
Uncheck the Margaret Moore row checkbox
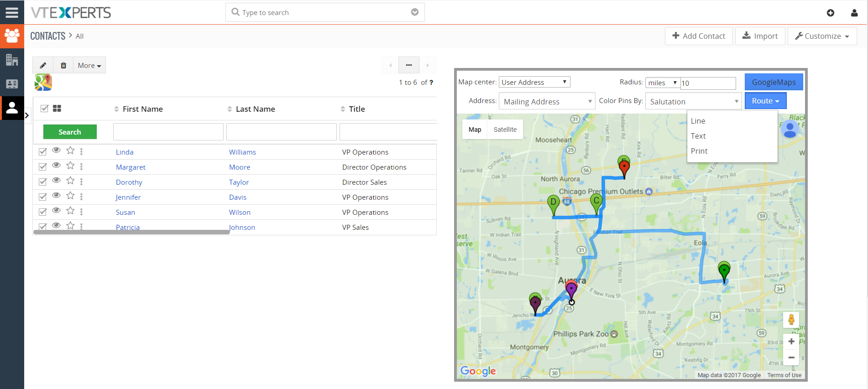[x=42, y=167]
